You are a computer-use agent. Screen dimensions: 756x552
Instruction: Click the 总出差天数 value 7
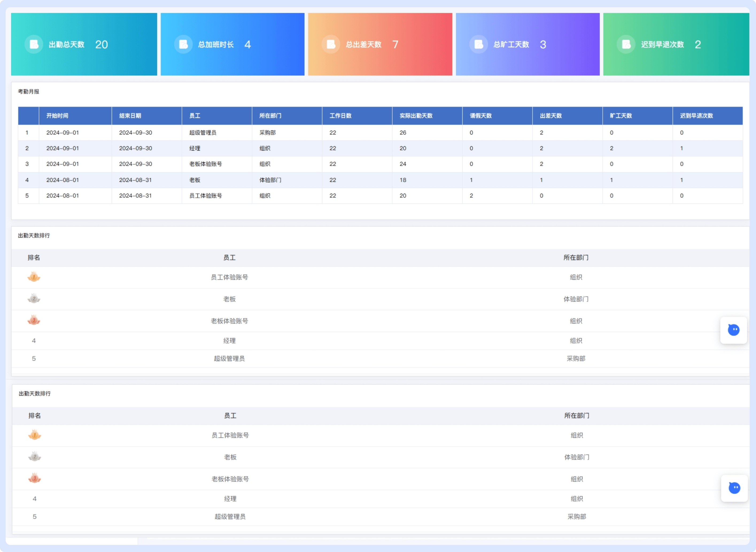pos(395,44)
